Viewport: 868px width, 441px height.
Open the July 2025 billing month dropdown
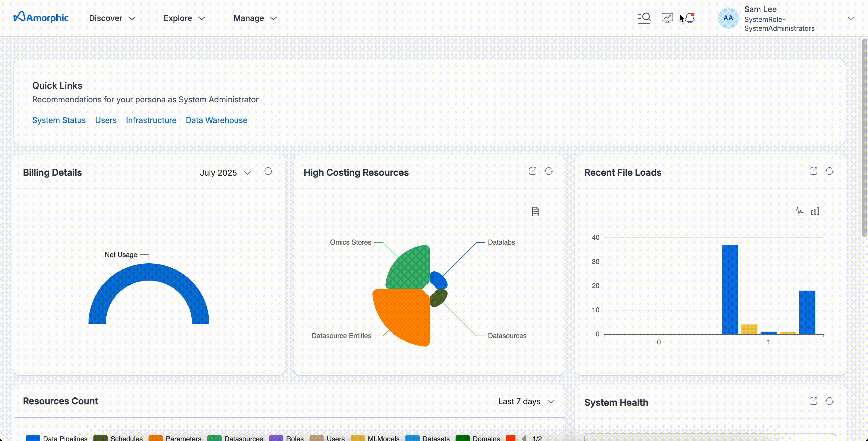[x=225, y=172]
